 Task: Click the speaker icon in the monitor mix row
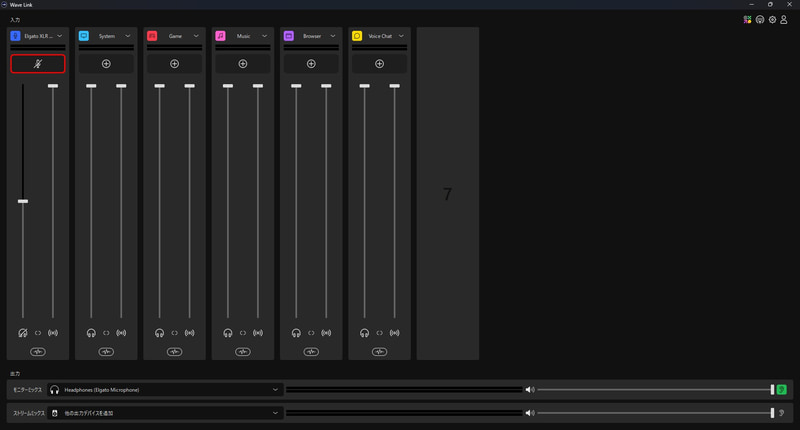pos(530,390)
